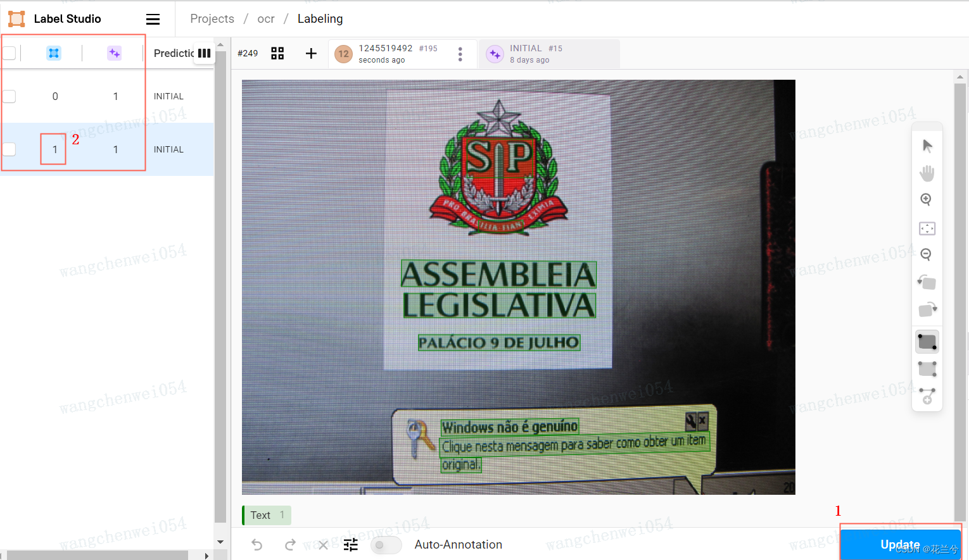The height and width of the screenshot is (560, 969).
Task: Click PALÁCIO 9 DE JULHO region
Action: [499, 343]
